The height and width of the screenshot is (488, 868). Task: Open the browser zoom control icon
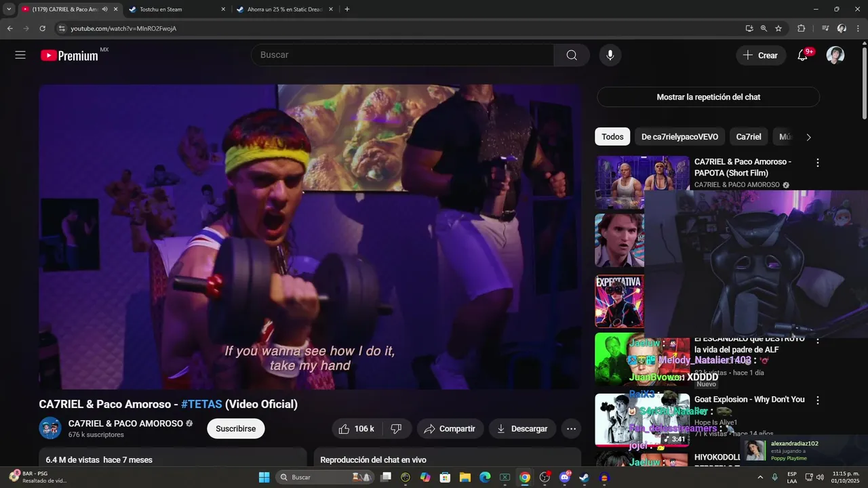(764, 28)
